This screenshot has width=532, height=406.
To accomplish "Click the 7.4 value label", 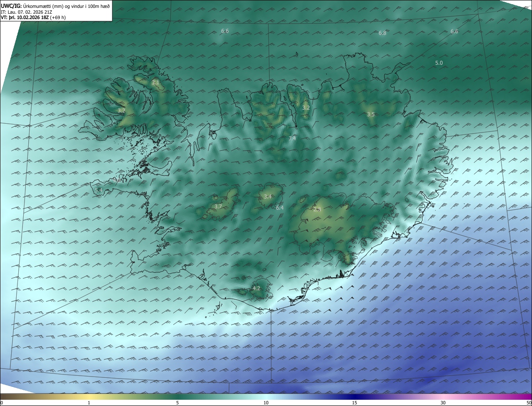I will 292,139.
